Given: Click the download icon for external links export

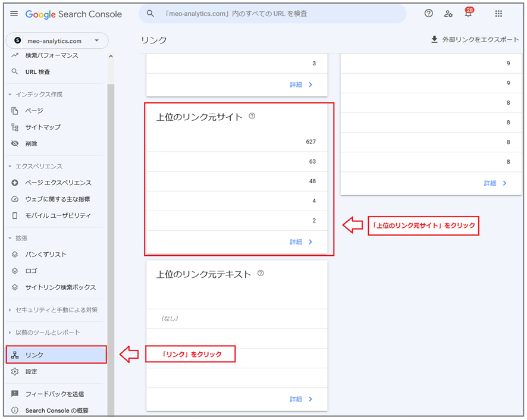Looking at the screenshot, I should 434,40.
